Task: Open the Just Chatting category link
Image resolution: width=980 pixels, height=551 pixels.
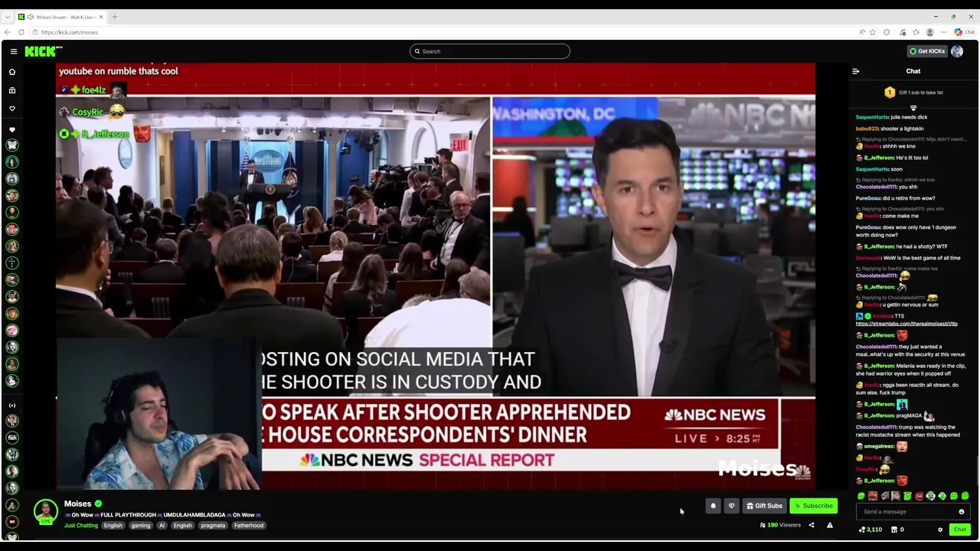Action: (81, 526)
